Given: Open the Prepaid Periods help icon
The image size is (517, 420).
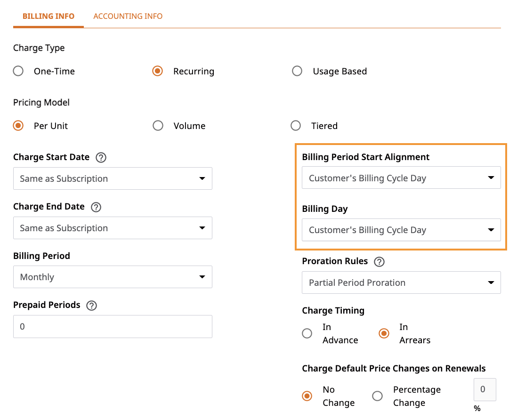Looking at the screenshot, I should (91, 306).
